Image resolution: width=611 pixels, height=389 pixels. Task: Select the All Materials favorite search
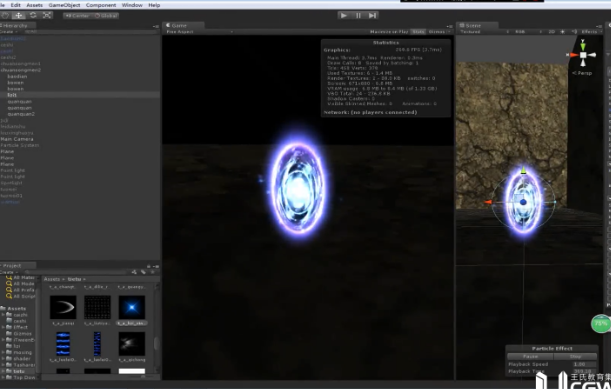click(x=21, y=278)
